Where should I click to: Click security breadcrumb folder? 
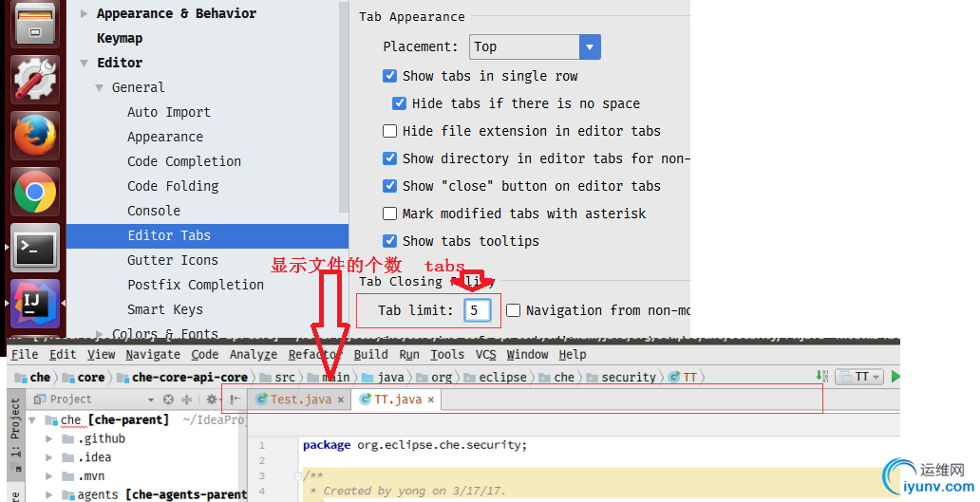click(621, 377)
